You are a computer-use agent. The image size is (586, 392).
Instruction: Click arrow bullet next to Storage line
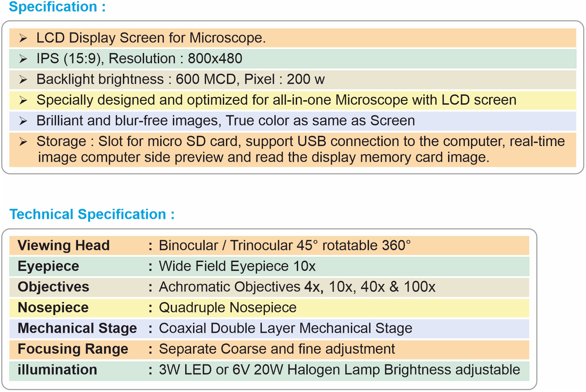(x=23, y=142)
